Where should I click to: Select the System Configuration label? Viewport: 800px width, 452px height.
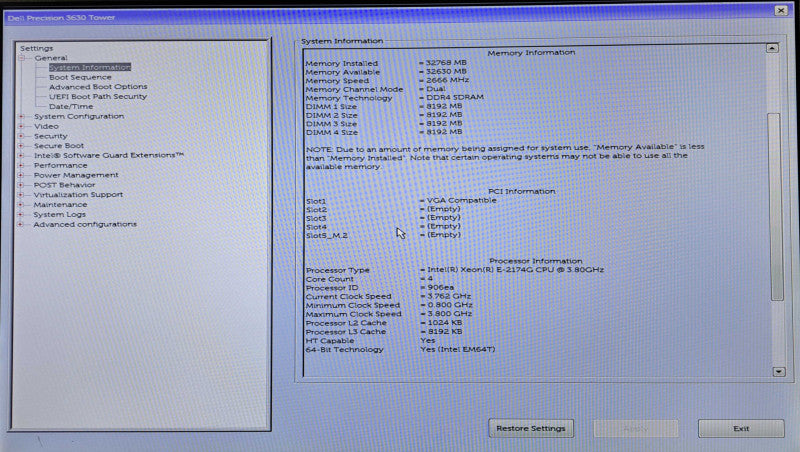click(x=79, y=116)
